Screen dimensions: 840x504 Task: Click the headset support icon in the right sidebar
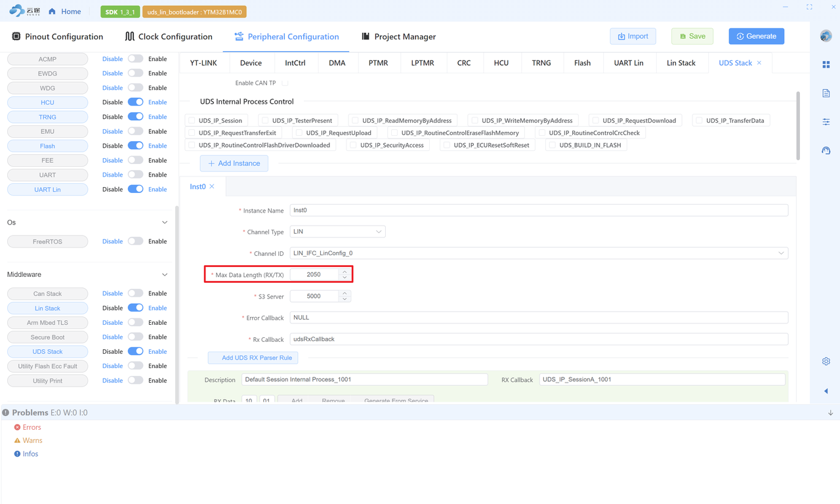coord(826,151)
